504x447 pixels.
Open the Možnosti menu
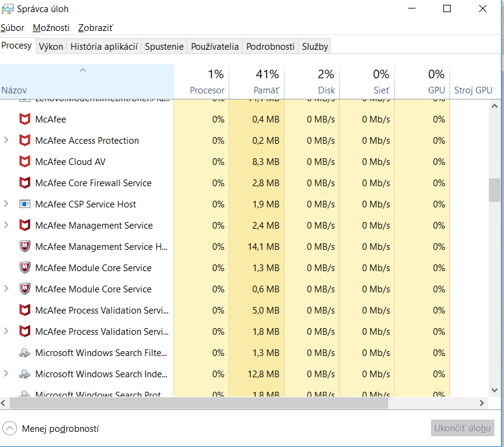click(51, 28)
